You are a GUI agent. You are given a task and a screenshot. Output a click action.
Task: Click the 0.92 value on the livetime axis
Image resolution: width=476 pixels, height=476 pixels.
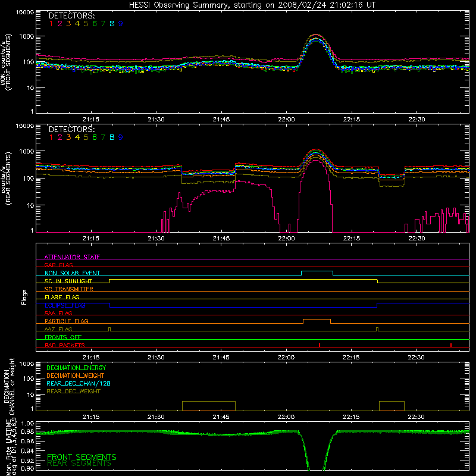point(27,459)
